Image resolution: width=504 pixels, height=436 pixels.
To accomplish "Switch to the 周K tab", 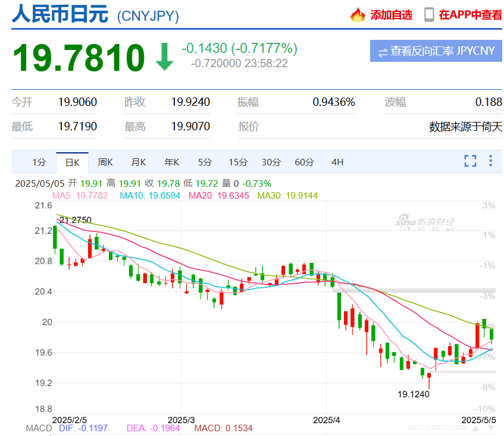I will point(105,162).
